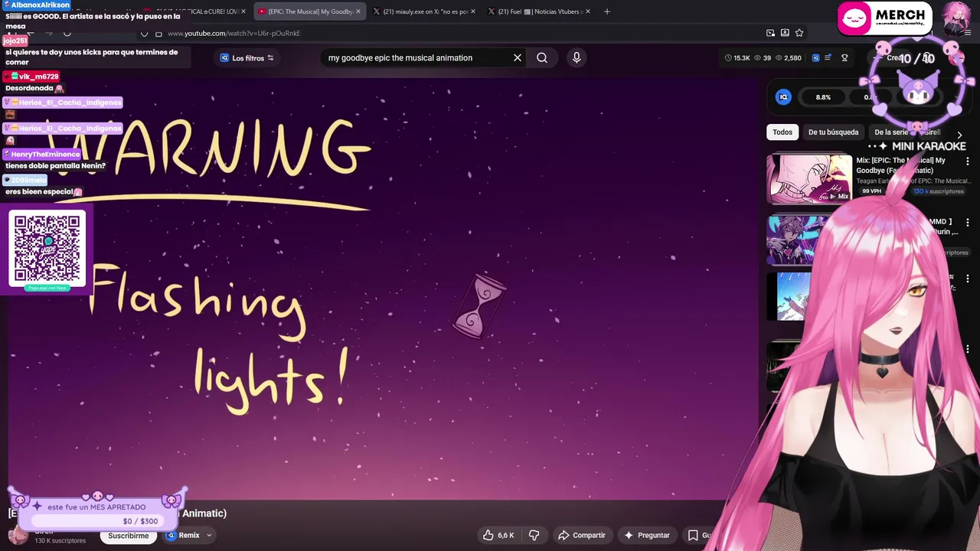Viewport: 980px width, 551px height.
Task: Click the trophy icon in the stats bar
Action: coord(844,58)
